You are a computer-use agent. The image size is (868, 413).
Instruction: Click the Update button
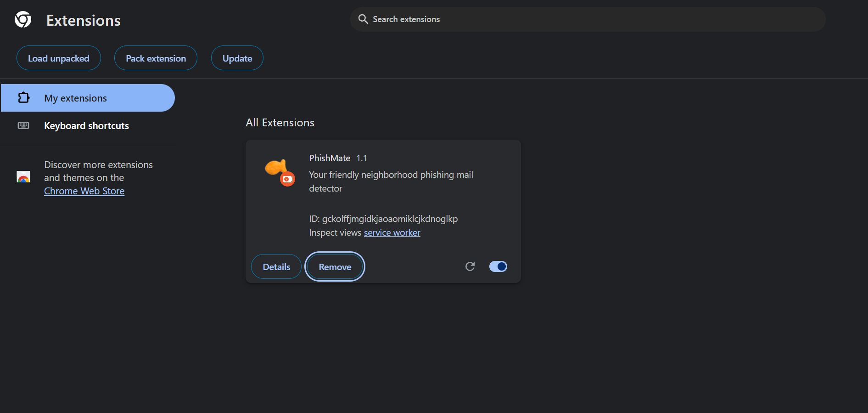coord(237,58)
